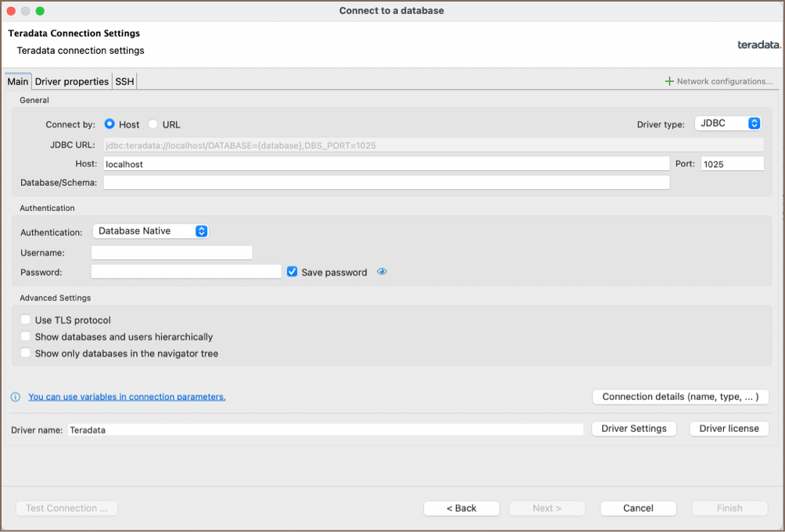Open the SSH tab
Image resolution: width=785 pixels, height=532 pixels.
124,81
